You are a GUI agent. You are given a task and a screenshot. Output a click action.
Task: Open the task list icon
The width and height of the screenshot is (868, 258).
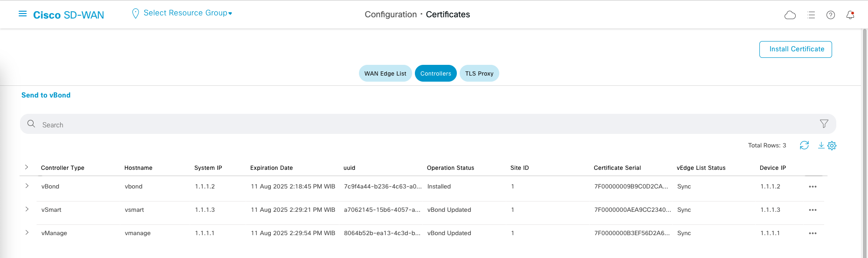(x=811, y=15)
